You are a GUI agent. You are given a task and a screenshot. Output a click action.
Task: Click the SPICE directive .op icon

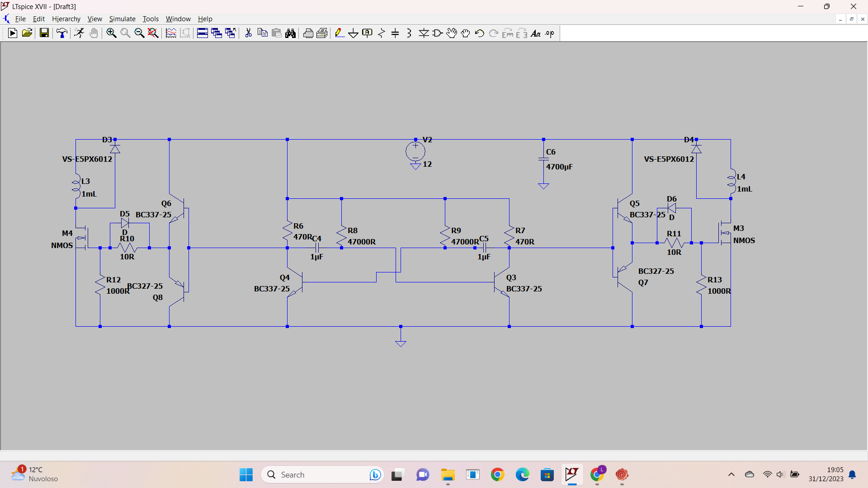[550, 33]
